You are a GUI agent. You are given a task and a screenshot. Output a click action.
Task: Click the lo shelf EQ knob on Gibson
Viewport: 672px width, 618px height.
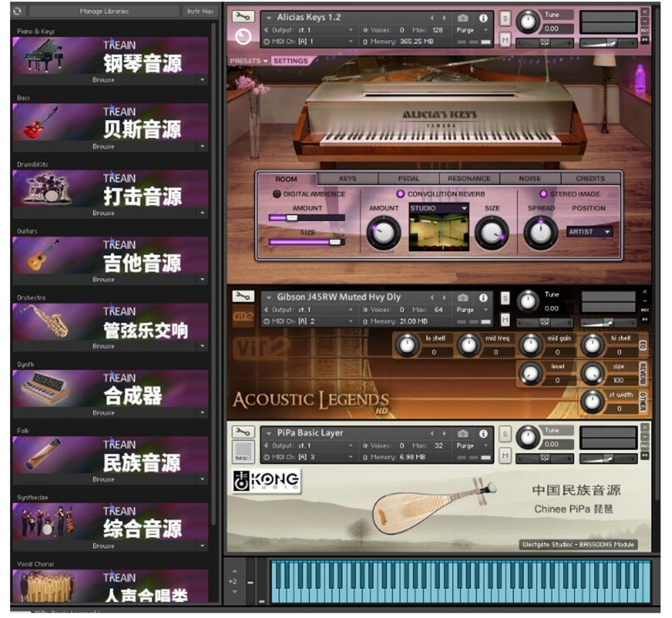tap(407, 345)
